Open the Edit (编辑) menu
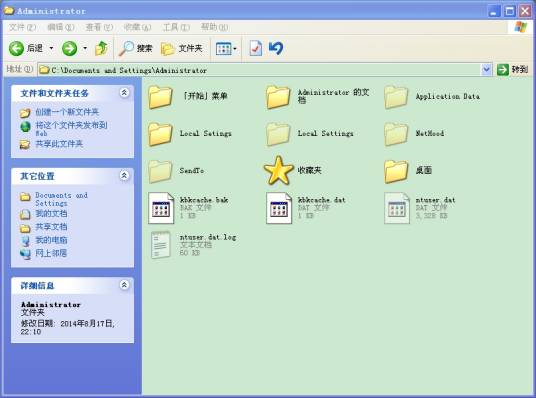 pyautogui.click(x=61, y=27)
